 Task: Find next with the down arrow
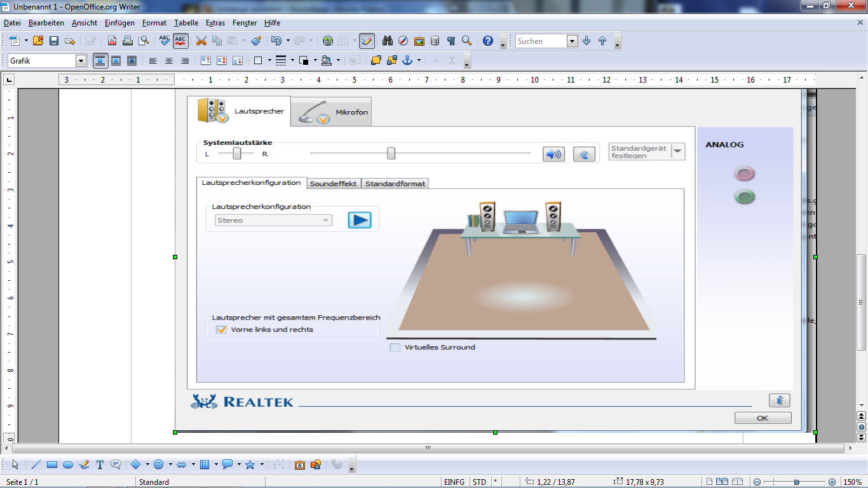[587, 41]
